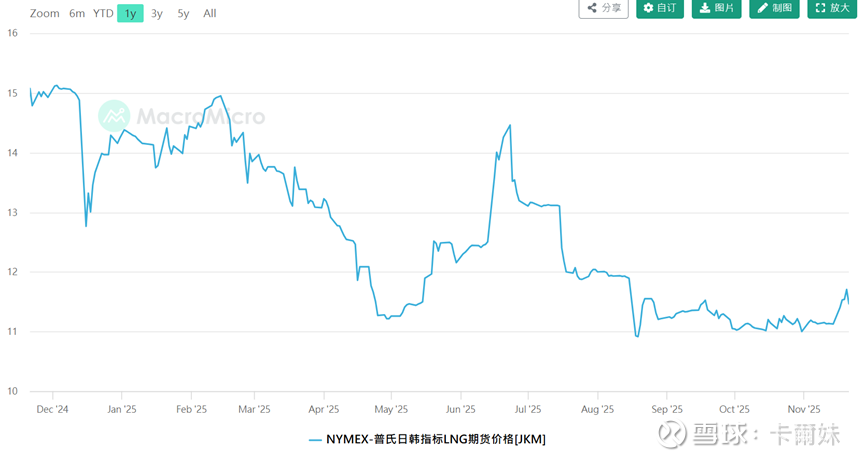This screenshot has height=461, width=865.
Task: Click the 自订 text label
Action: pyautogui.click(x=667, y=8)
